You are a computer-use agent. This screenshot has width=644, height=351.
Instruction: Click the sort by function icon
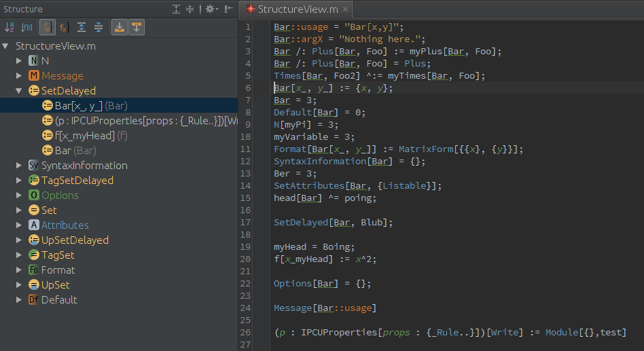pos(27,27)
